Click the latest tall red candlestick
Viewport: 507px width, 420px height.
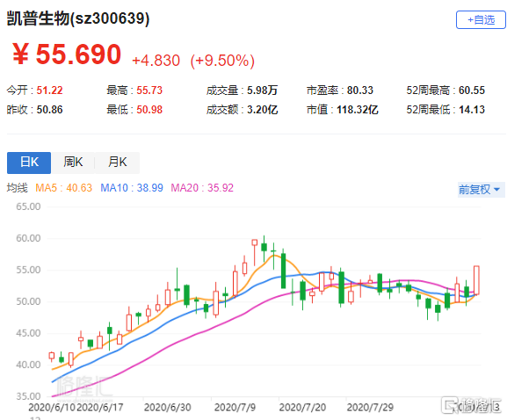(x=476, y=280)
